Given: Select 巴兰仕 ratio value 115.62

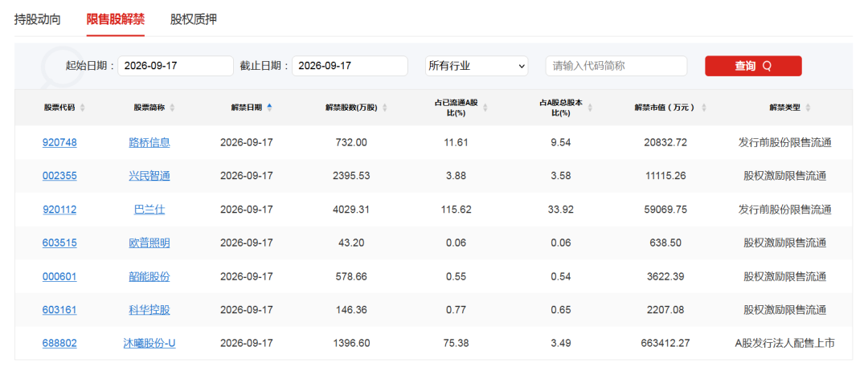Looking at the screenshot, I should point(458,210).
